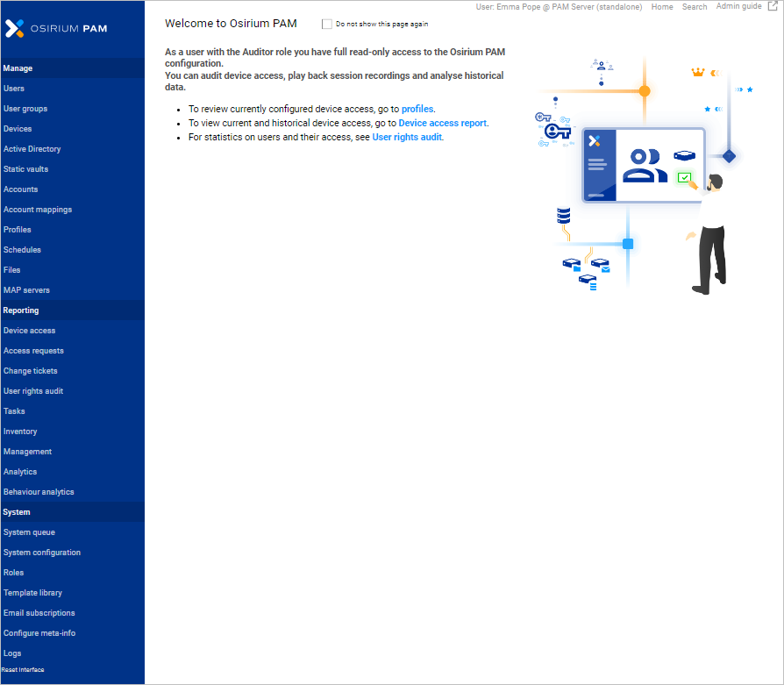The height and width of the screenshot is (685, 784).
Task: Open the Devices section
Action: tap(16, 128)
